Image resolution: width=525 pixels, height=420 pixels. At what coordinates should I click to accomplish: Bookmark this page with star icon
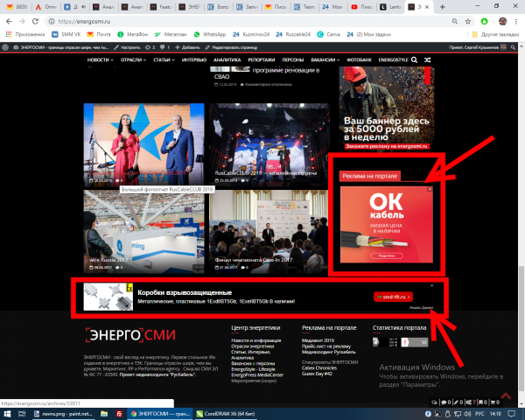tap(468, 21)
